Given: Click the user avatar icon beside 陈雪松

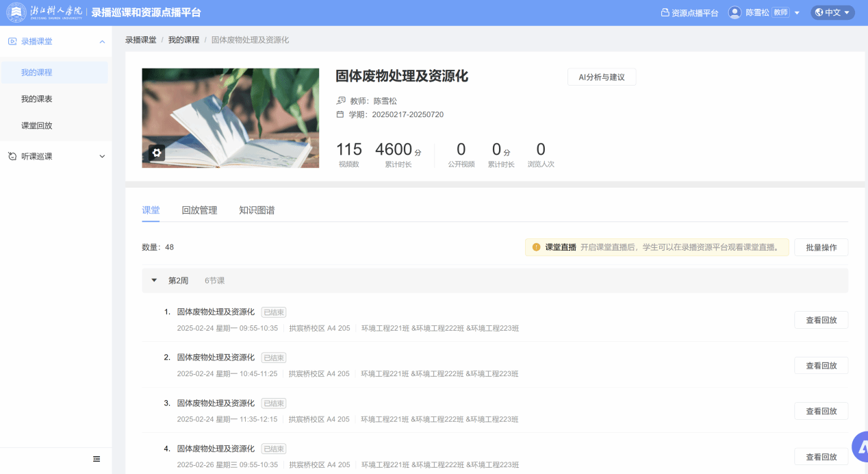Looking at the screenshot, I should 735,12.
